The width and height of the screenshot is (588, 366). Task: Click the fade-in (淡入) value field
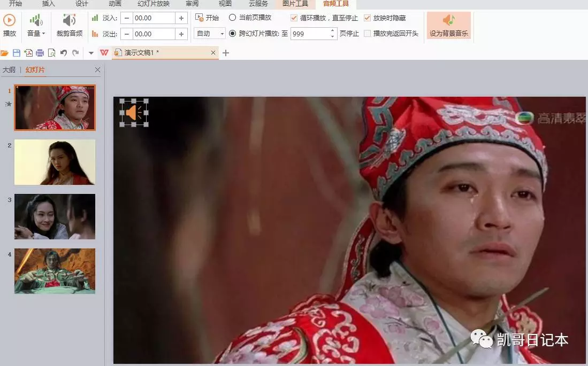154,18
